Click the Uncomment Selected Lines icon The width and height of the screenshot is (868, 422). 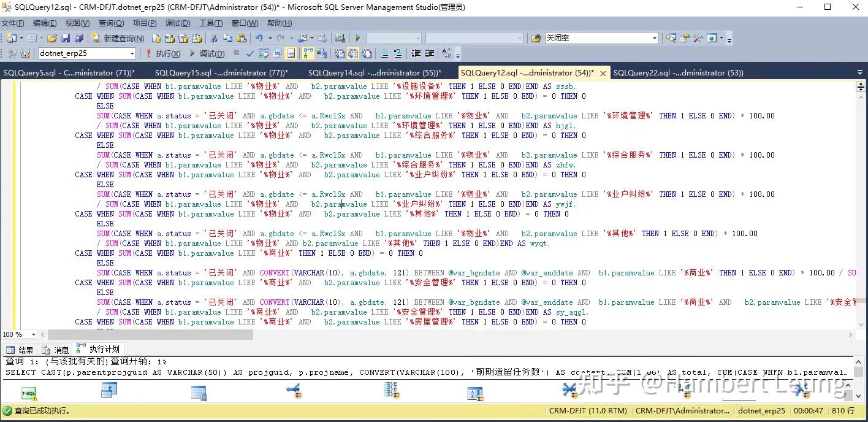tap(398, 53)
